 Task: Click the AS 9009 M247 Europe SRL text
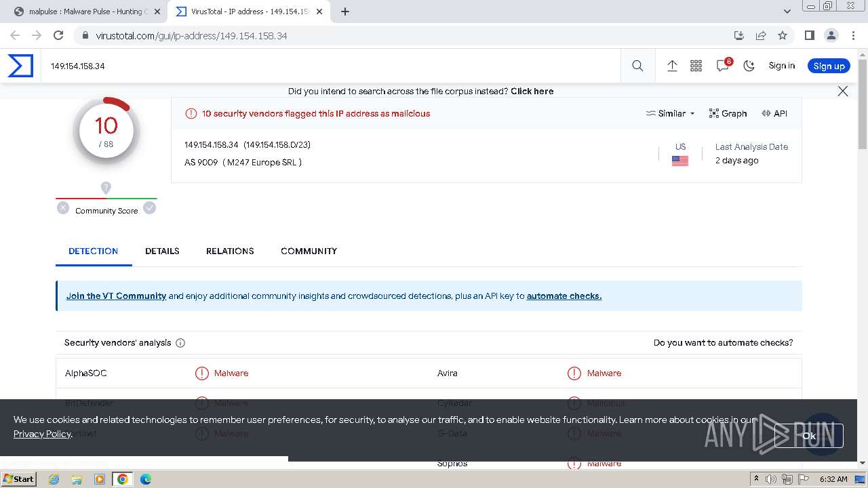(x=243, y=163)
